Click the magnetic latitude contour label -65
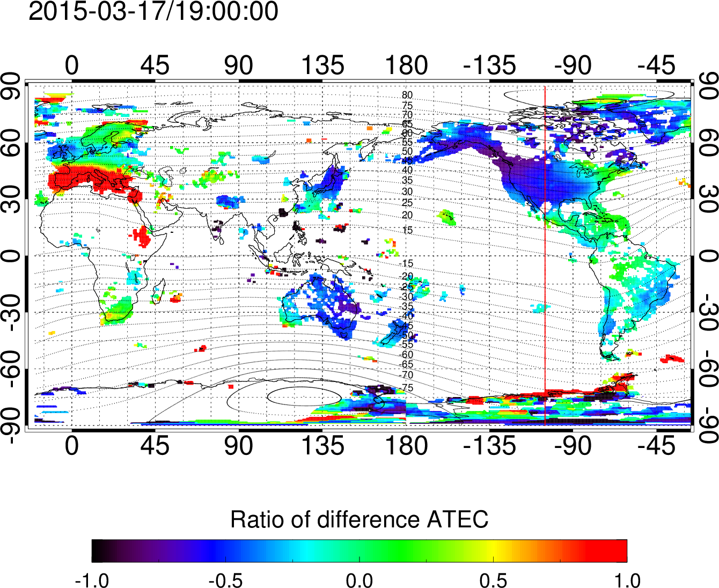 (407, 364)
